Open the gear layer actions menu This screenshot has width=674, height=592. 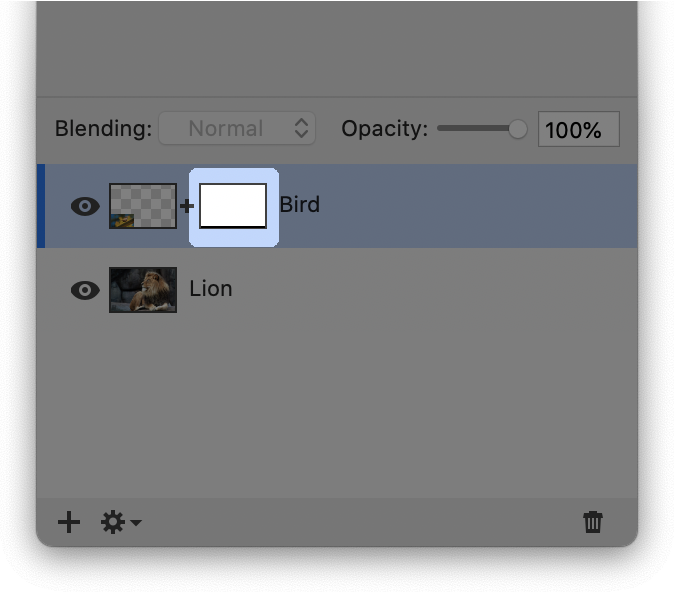(x=113, y=522)
